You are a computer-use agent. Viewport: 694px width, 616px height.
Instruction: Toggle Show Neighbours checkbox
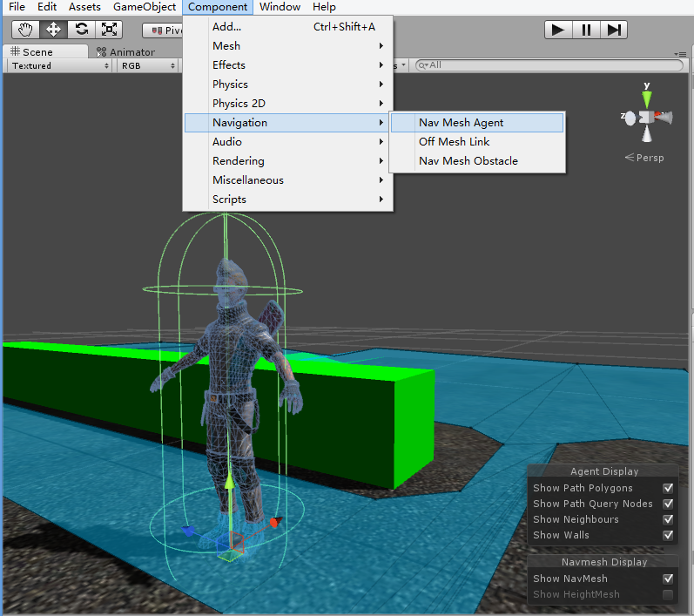click(668, 519)
